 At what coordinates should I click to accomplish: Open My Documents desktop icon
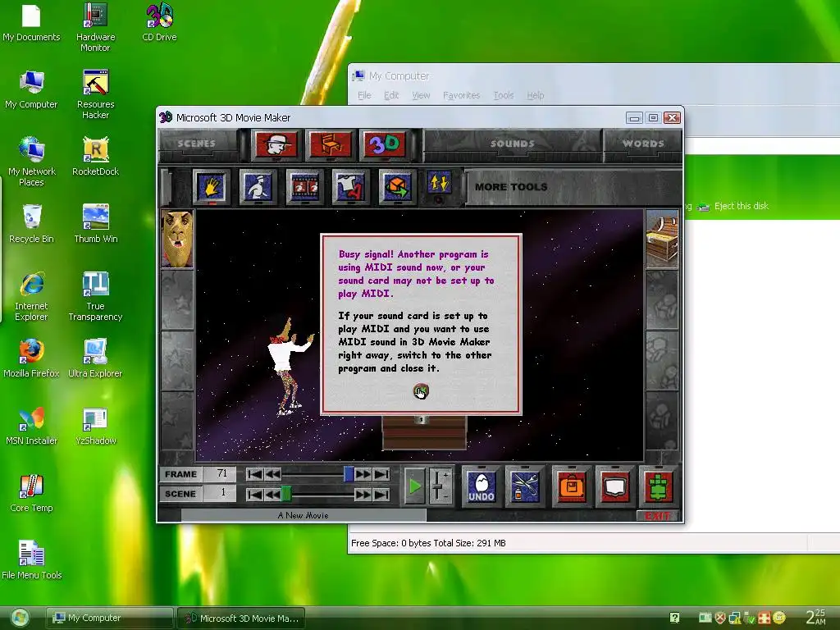click(x=31, y=22)
